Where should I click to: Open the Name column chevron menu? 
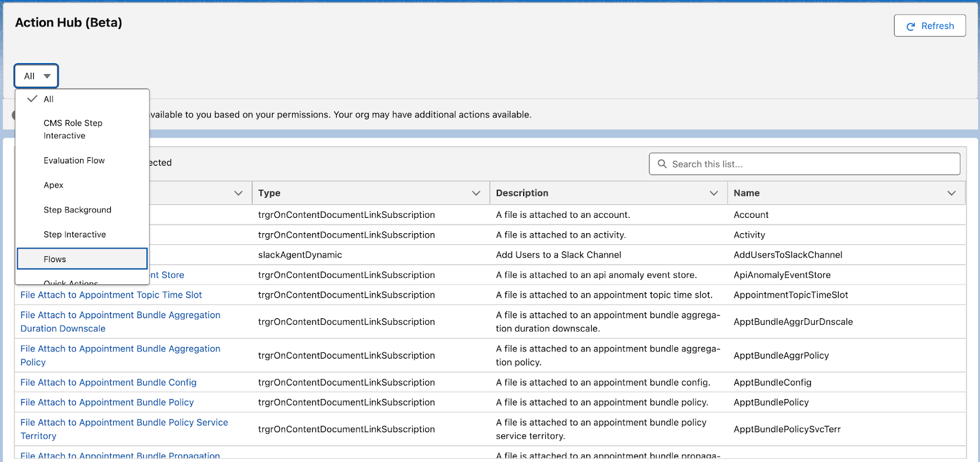[x=951, y=193]
